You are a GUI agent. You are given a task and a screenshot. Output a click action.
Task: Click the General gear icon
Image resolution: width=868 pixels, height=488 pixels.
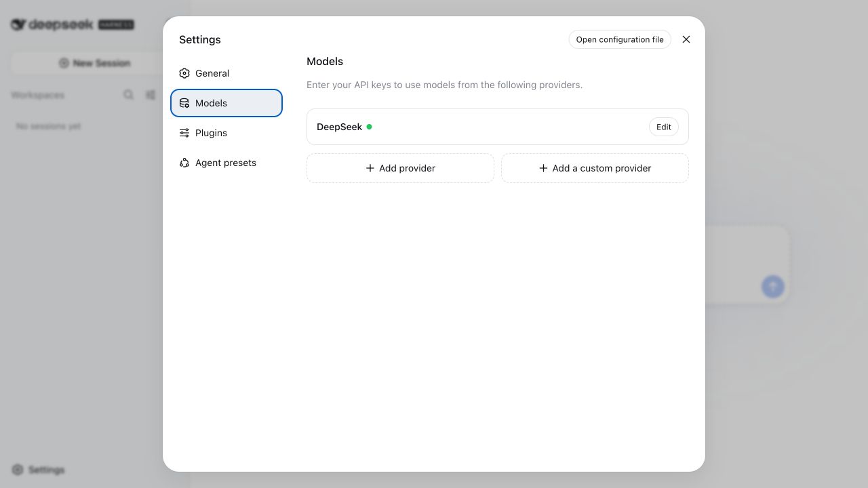click(184, 73)
